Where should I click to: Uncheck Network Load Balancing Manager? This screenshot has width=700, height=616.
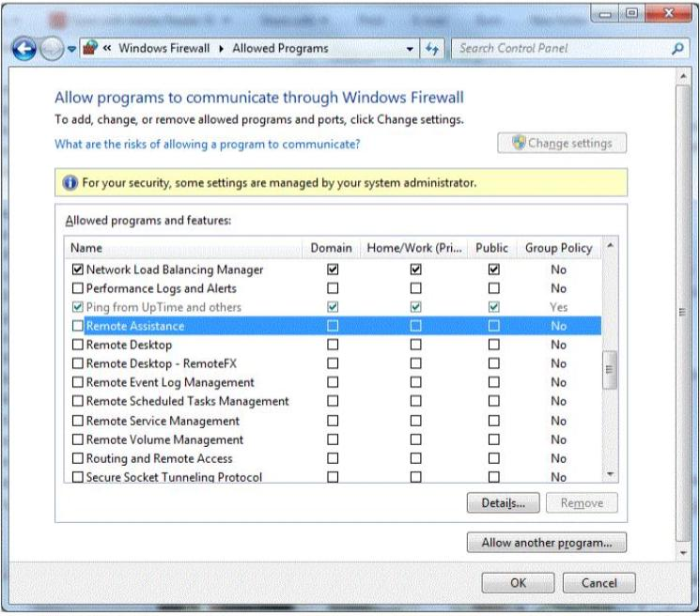tap(77, 269)
